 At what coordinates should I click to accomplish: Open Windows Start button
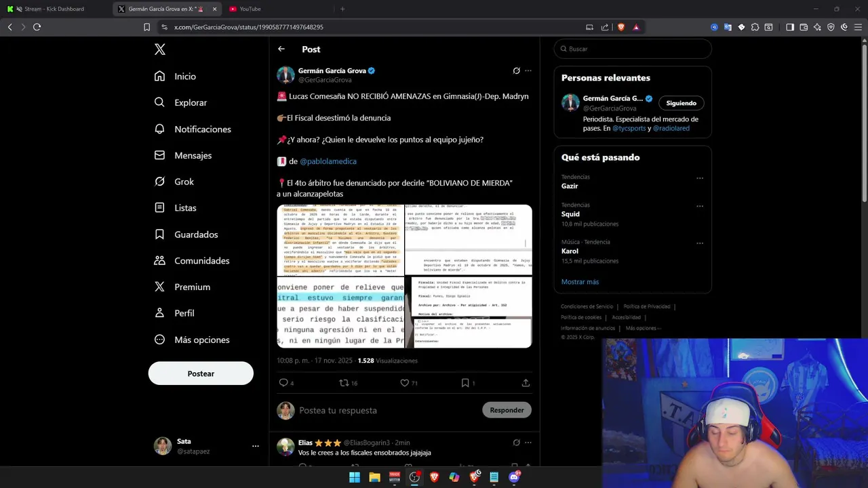coord(355,477)
